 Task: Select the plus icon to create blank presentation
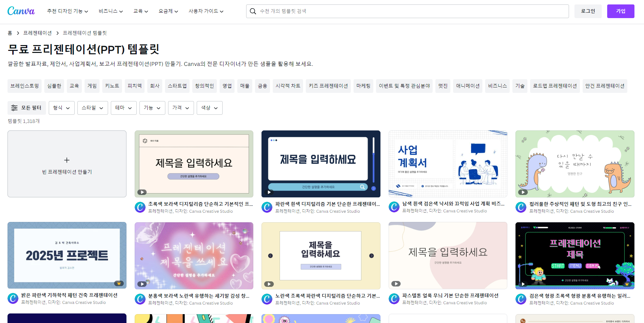pyautogui.click(x=67, y=160)
